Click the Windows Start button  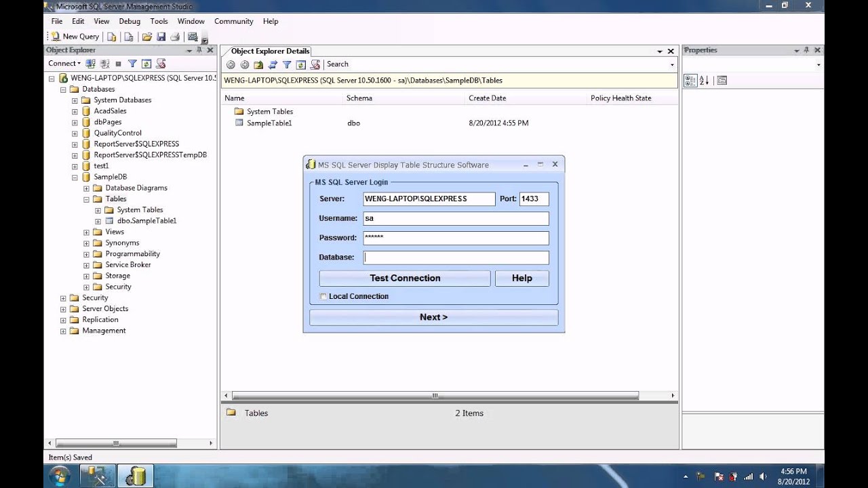pyautogui.click(x=59, y=476)
